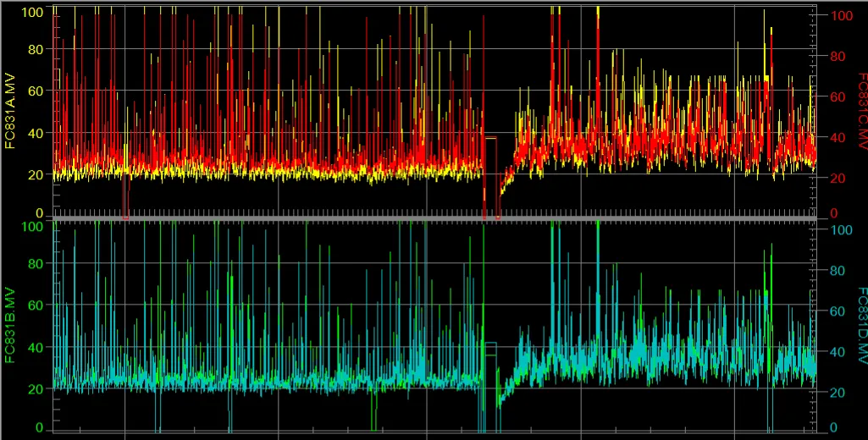Click the 40 tick on the cyan FC831D.MV axis

point(837,352)
